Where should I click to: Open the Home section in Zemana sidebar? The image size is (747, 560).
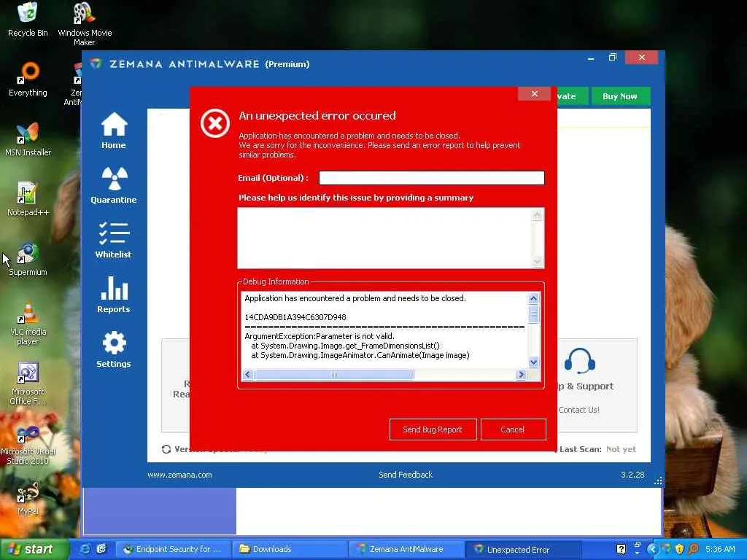[x=113, y=131]
